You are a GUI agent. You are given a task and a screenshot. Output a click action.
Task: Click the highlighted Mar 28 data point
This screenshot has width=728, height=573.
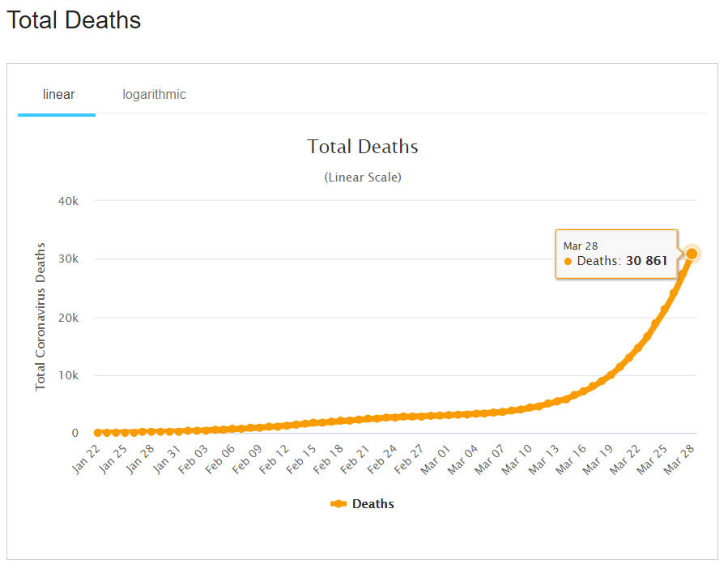(x=692, y=254)
